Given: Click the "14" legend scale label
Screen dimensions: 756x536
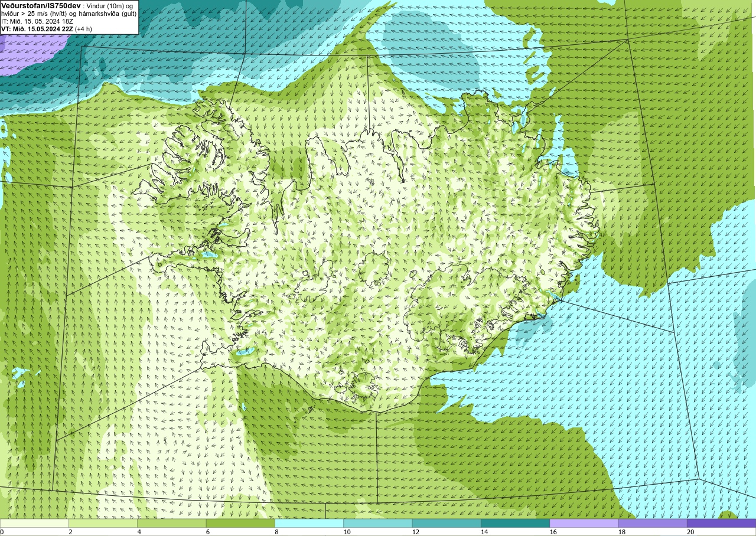Looking at the screenshot, I should [484, 532].
